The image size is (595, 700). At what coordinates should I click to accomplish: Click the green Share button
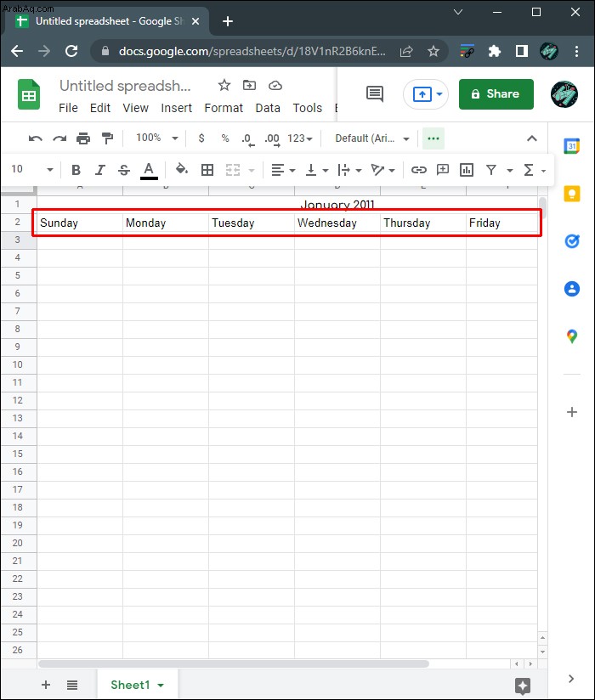(x=496, y=93)
